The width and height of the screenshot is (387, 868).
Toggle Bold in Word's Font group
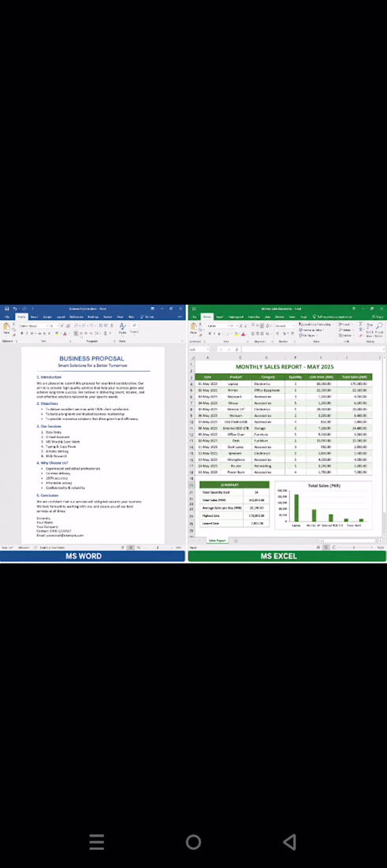coord(21,333)
